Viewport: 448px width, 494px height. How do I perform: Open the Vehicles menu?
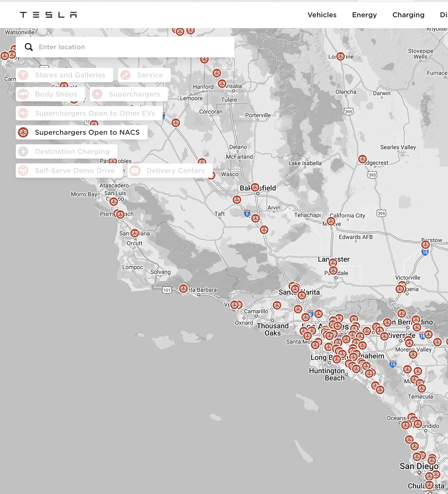(322, 15)
